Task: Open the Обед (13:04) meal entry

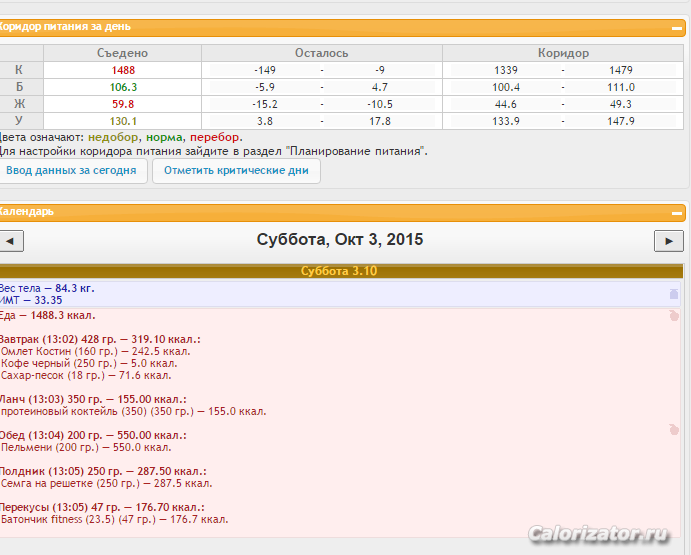Action: [x=92, y=435]
